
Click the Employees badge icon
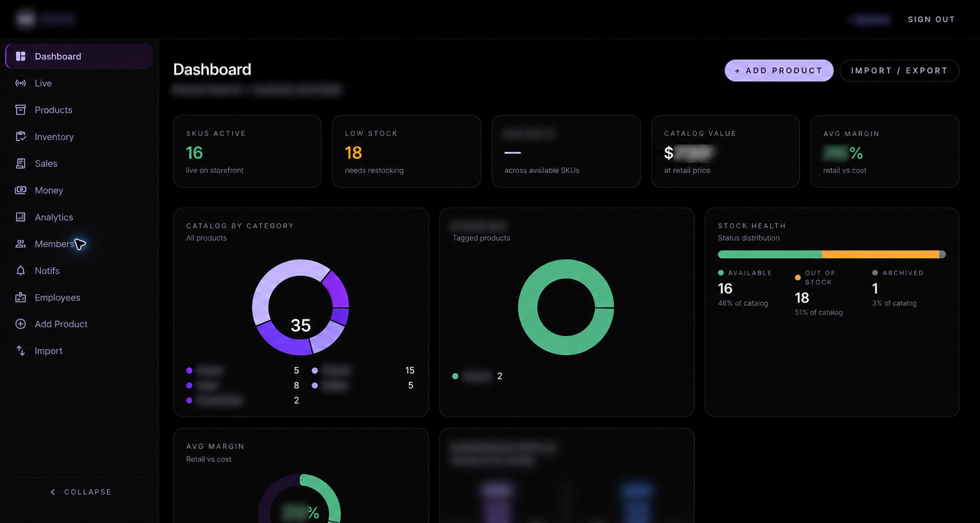point(21,297)
